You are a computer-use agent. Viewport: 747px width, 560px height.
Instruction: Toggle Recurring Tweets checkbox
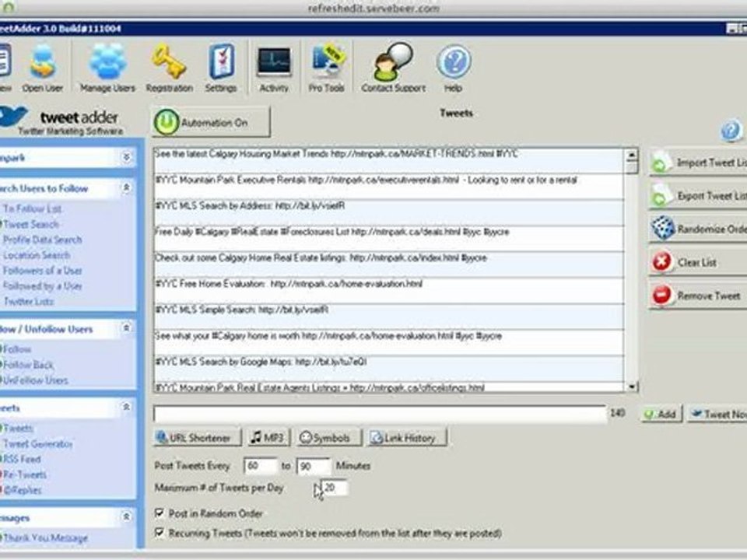point(160,532)
